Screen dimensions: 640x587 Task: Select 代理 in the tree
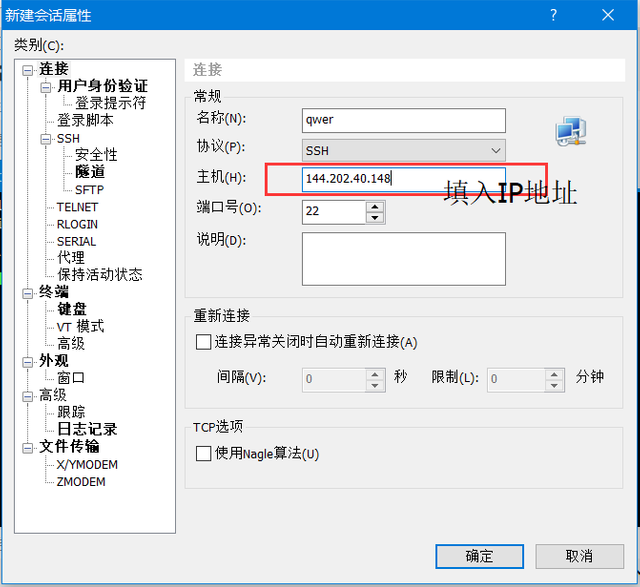click(71, 258)
